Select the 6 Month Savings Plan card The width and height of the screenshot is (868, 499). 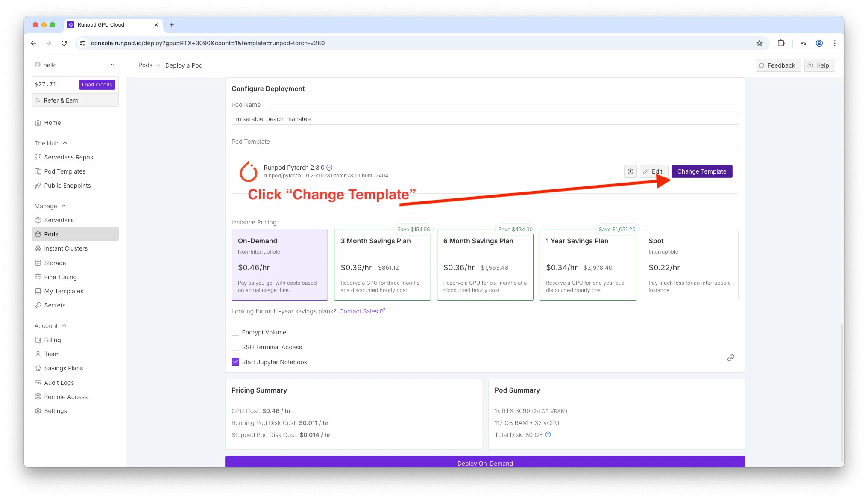pyautogui.click(x=485, y=265)
